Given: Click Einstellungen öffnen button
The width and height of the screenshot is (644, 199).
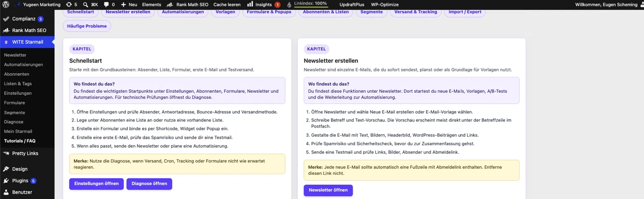Looking at the screenshot, I should coord(97,184).
